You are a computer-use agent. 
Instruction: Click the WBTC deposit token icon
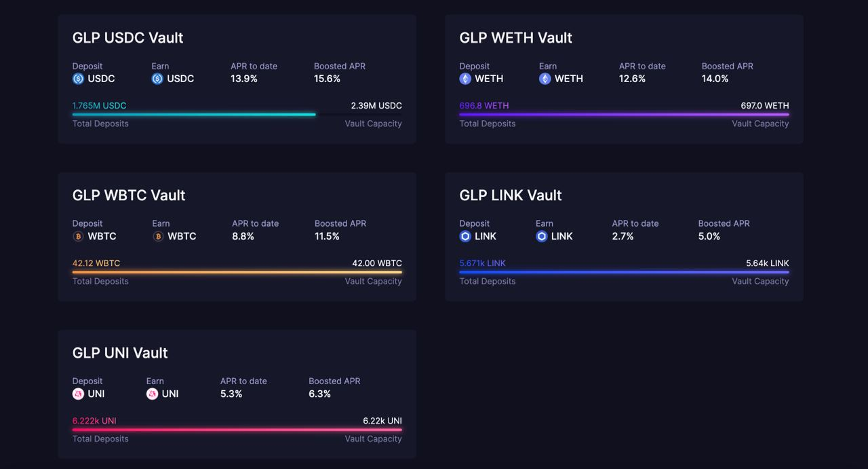point(78,236)
